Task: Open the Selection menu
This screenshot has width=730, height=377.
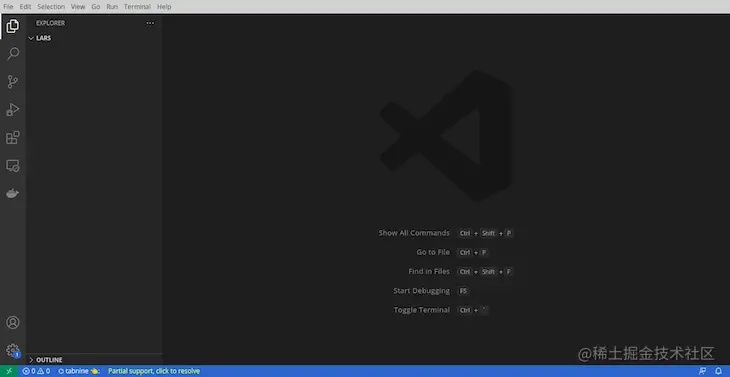Action: tap(51, 7)
